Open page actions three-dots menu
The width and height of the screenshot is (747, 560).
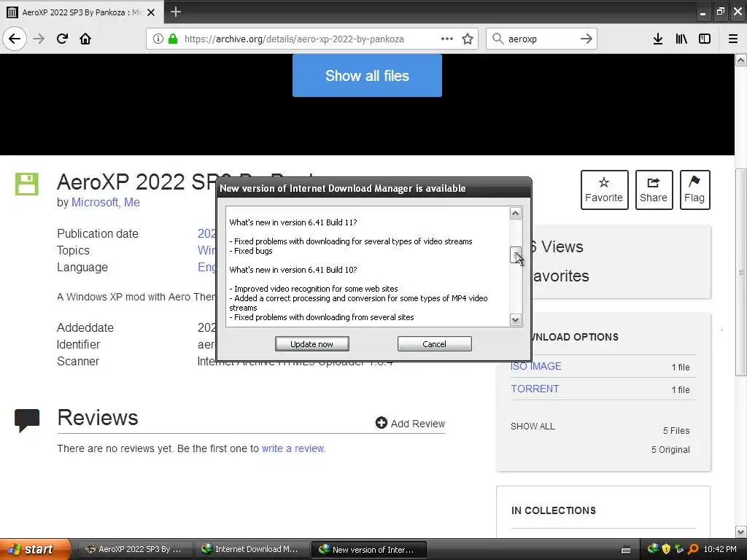(447, 39)
